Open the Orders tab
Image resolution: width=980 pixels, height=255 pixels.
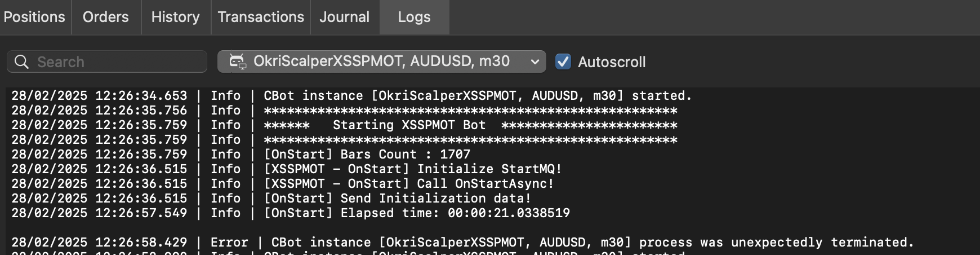(106, 17)
